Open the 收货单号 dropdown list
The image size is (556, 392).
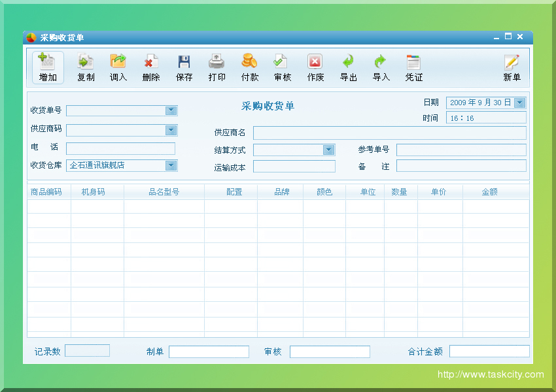pos(171,110)
